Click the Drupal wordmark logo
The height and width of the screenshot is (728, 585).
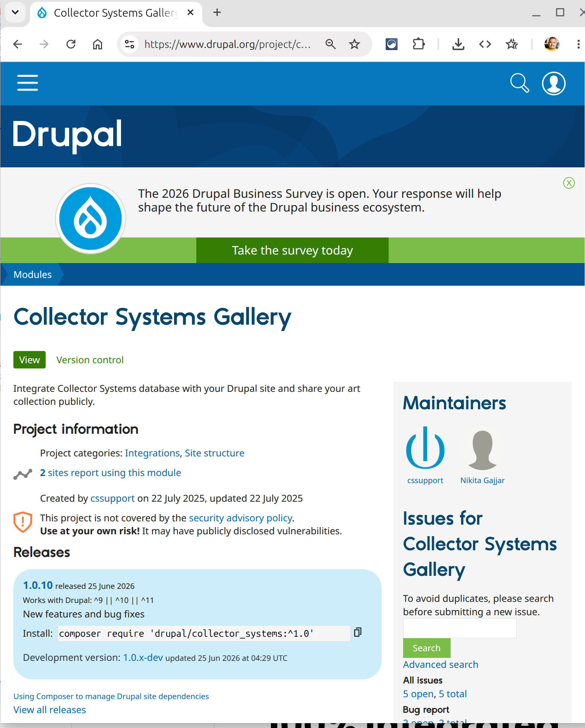67,136
